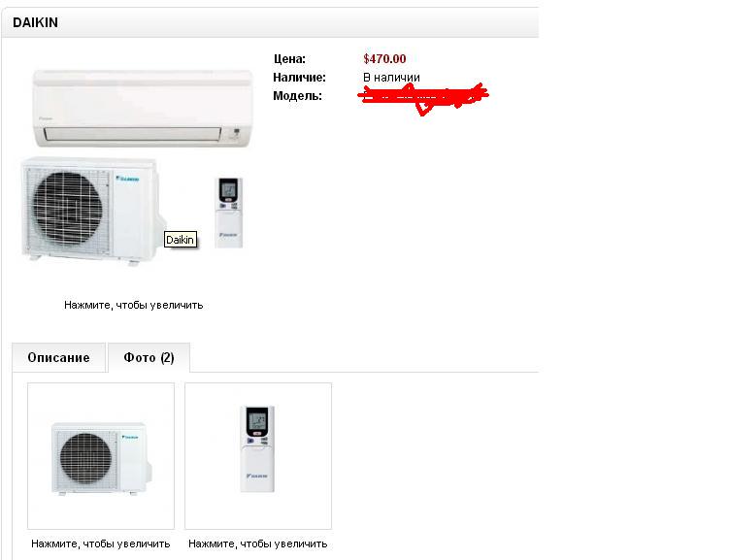
Task: Click the Цена label
Action: [289, 59]
